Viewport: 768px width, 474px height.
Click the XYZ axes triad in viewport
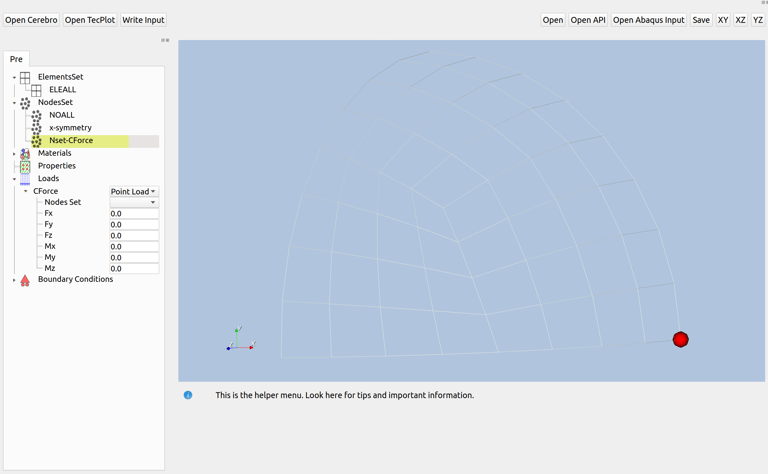(x=240, y=338)
